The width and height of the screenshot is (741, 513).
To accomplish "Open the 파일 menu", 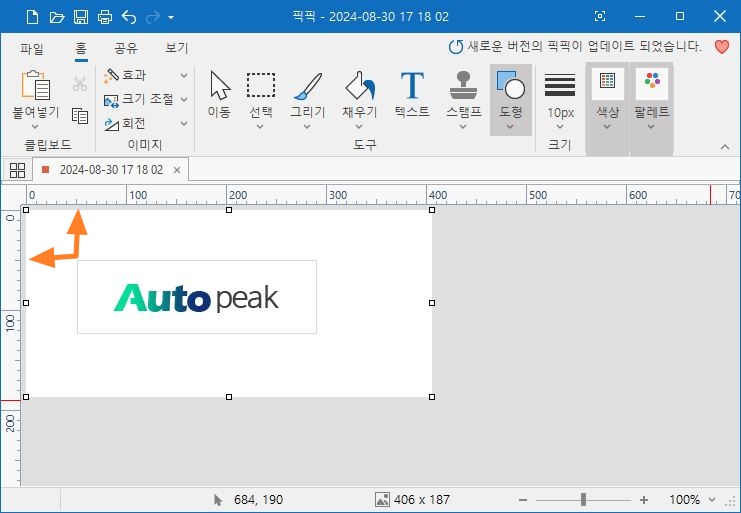I will [x=32, y=49].
